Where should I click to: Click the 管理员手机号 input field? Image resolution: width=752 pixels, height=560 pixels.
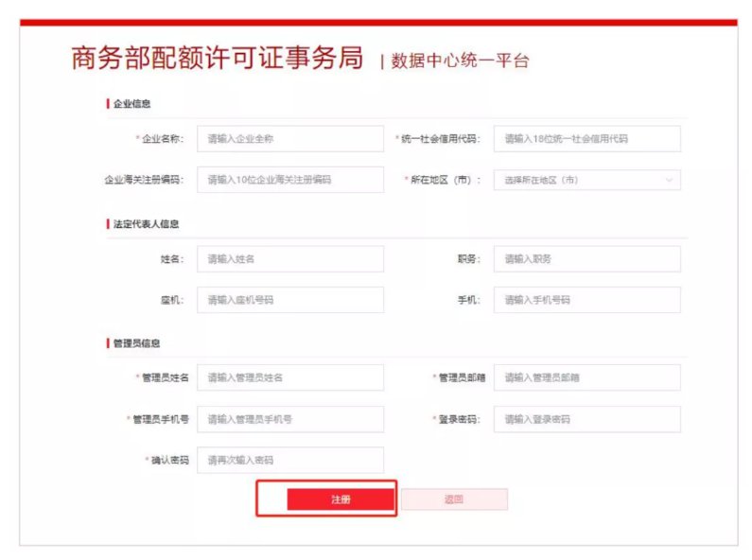coord(290,419)
